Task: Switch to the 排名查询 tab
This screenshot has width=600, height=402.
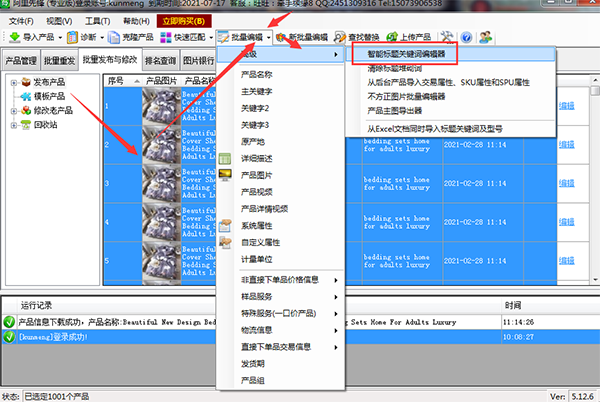Action: tap(160, 60)
